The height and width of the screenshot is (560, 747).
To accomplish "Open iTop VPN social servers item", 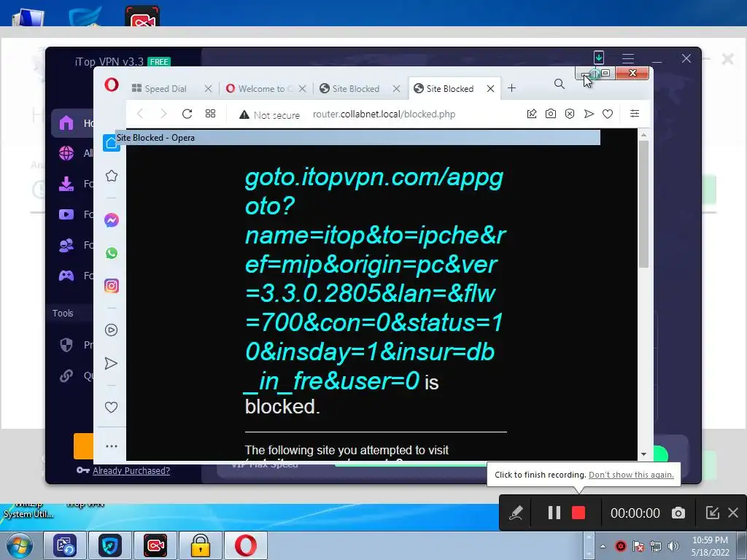I will click(x=66, y=245).
